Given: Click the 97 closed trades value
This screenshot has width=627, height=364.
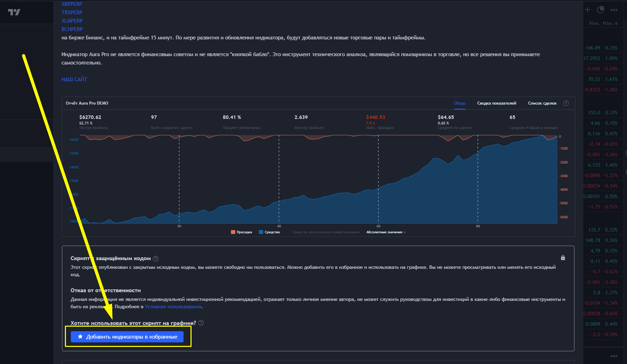Looking at the screenshot, I should (x=154, y=117).
